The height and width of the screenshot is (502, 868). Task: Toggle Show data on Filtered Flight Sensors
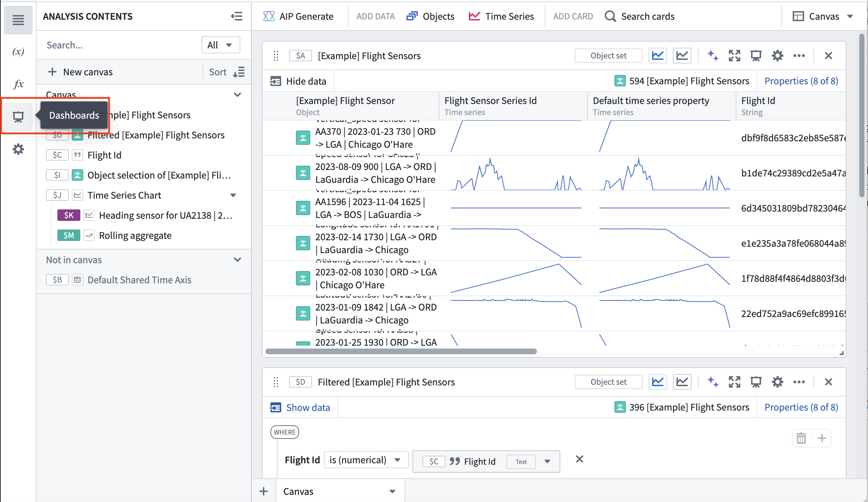300,407
